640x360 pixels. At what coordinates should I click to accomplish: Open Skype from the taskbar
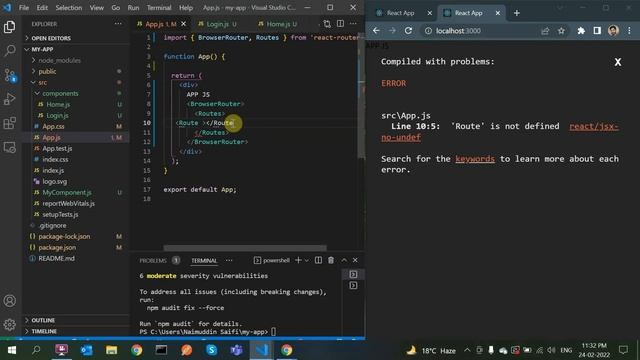click(x=211, y=350)
